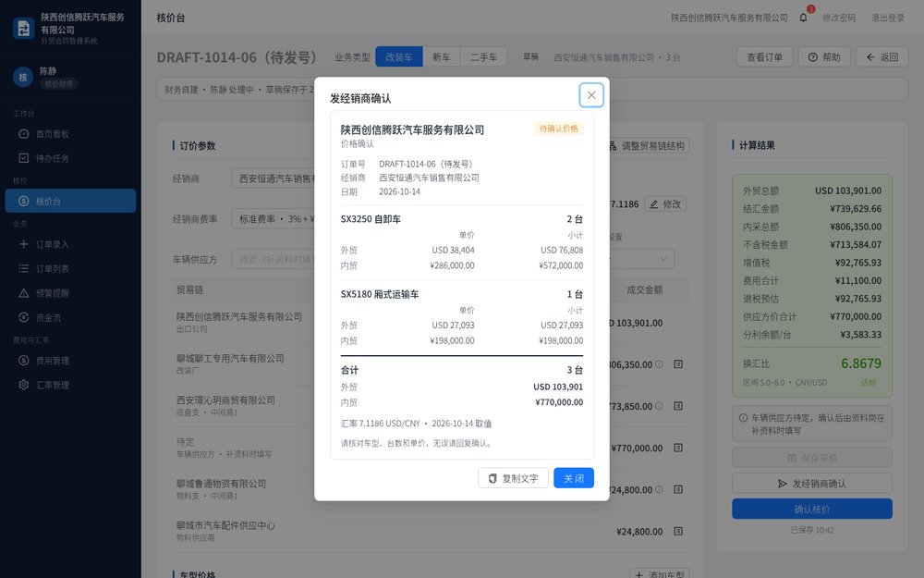This screenshot has height=578, width=924.
Task: Click the detail icon on 聊城鲁通物资 row
Action: tap(678, 489)
